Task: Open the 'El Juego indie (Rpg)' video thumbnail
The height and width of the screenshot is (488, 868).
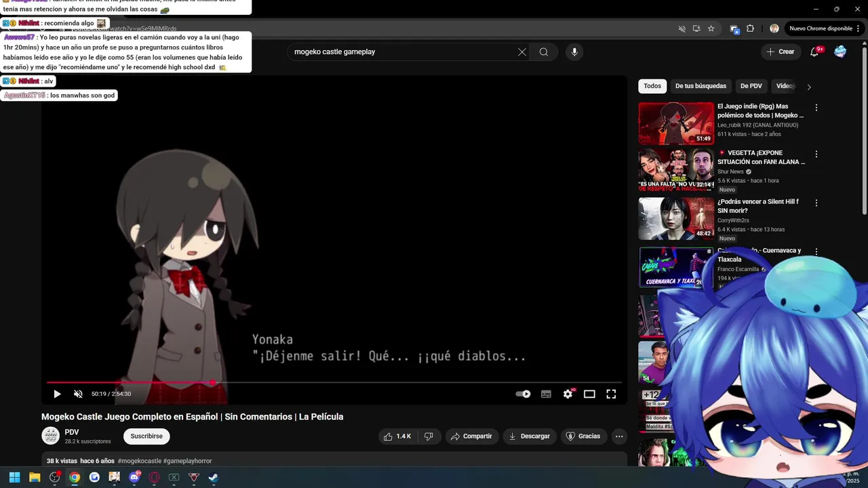Action: [x=676, y=123]
